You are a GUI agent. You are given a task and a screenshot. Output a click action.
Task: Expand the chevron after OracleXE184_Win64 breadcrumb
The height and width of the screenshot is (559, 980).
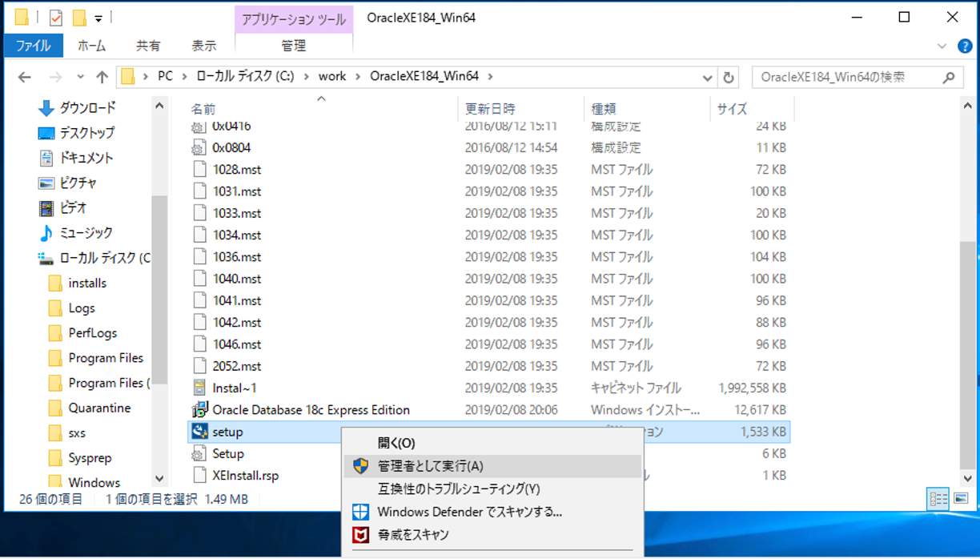click(490, 77)
